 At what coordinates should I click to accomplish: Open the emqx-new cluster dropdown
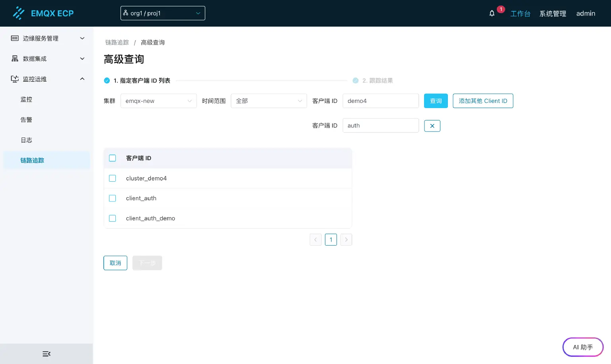point(158,101)
